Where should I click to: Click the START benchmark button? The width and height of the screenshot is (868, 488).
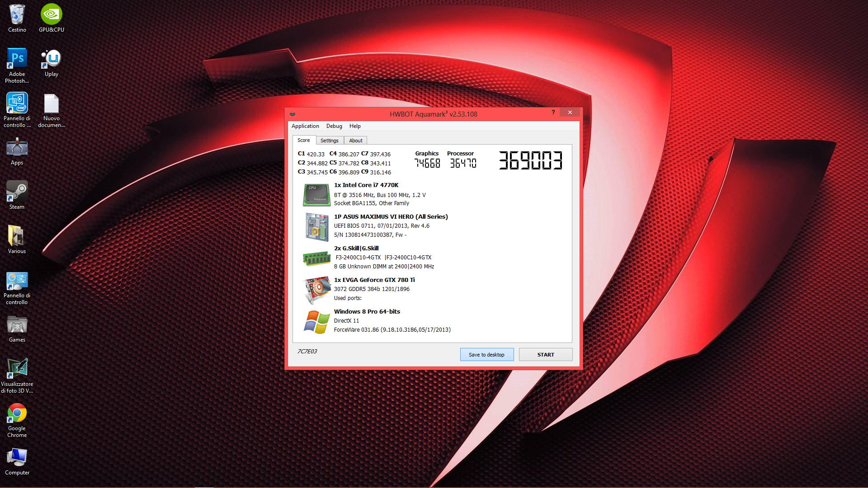click(x=546, y=355)
